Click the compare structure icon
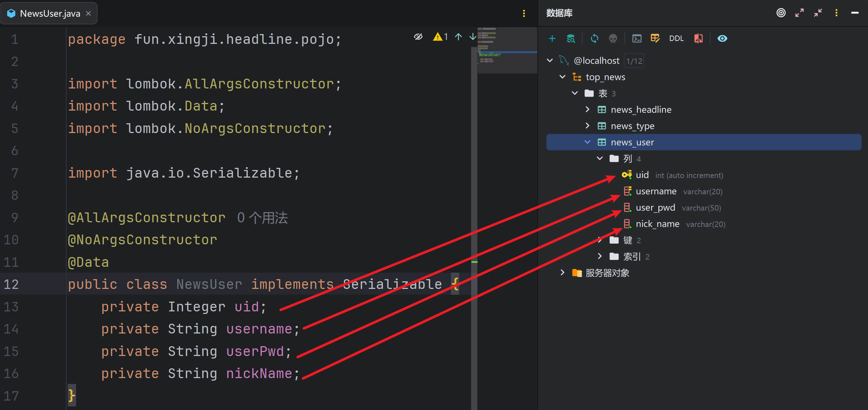This screenshot has height=410, width=868. tap(699, 38)
